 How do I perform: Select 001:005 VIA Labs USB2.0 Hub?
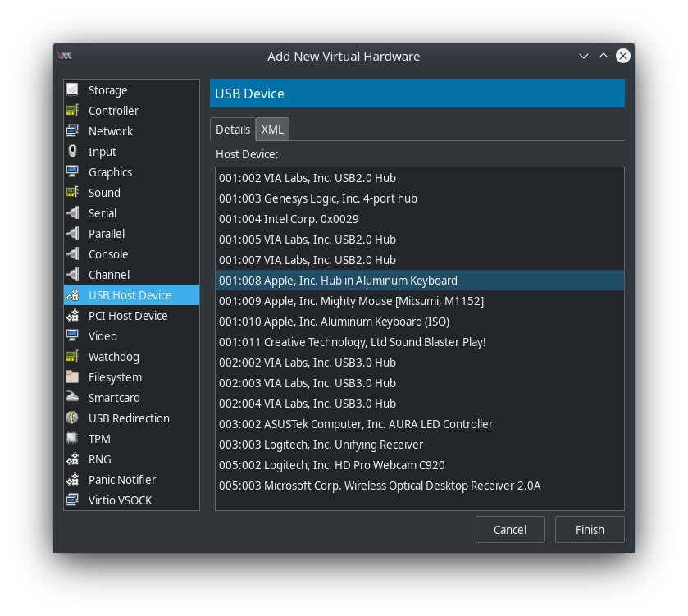(x=420, y=240)
